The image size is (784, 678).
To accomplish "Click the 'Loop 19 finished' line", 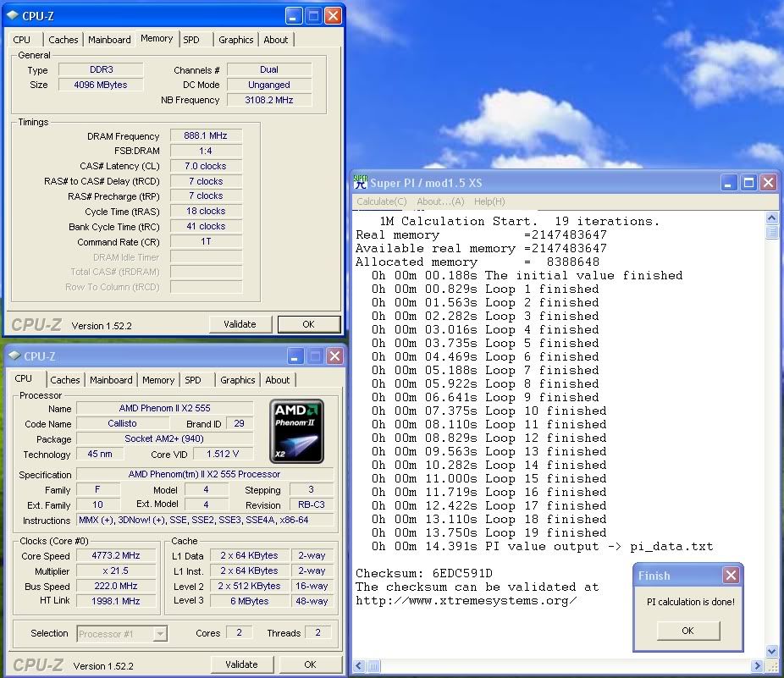I will pos(489,532).
